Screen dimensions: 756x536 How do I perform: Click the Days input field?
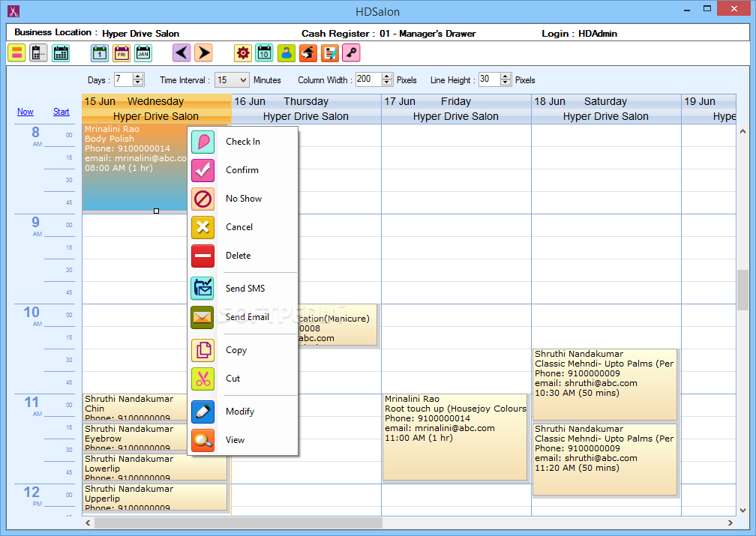[x=124, y=79]
